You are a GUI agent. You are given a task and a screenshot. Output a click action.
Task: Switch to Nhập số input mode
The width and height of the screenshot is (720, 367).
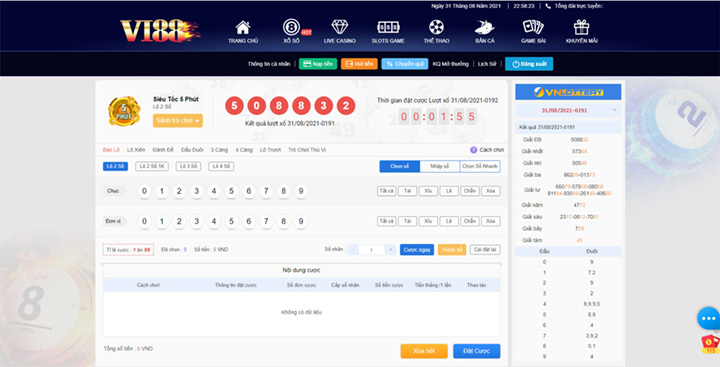pyautogui.click(x=439, y=166)
